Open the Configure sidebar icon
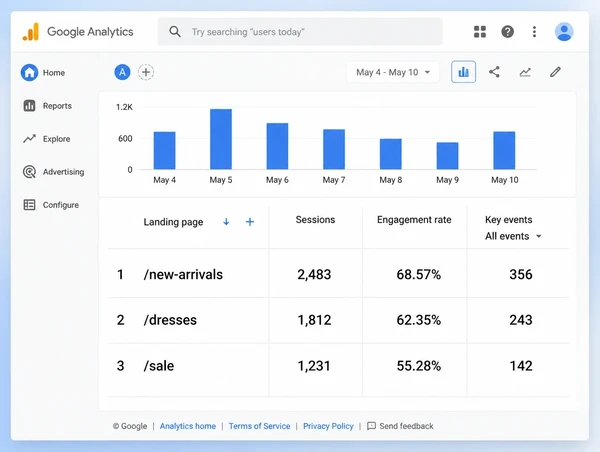600x452 pixels. tap(29, 205)
